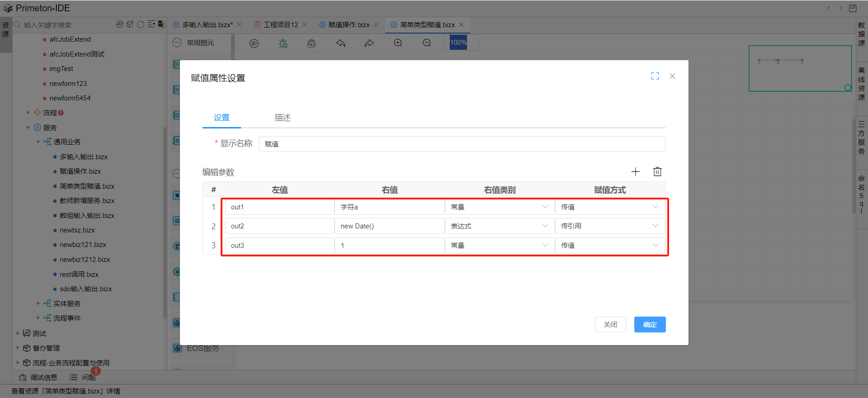Click the right value field containing new Date()
Image resolution: width=868 pixels, height=398 pixels.
[x=389, y=226]
